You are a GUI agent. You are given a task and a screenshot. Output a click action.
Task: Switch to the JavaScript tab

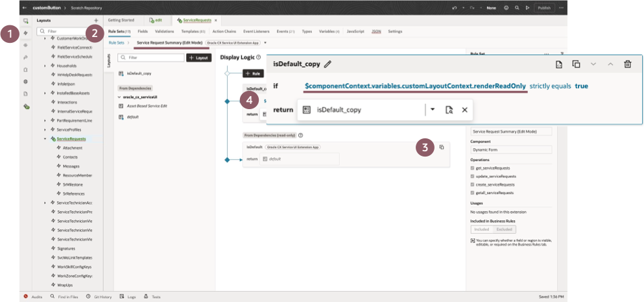[x=355, y=31]
